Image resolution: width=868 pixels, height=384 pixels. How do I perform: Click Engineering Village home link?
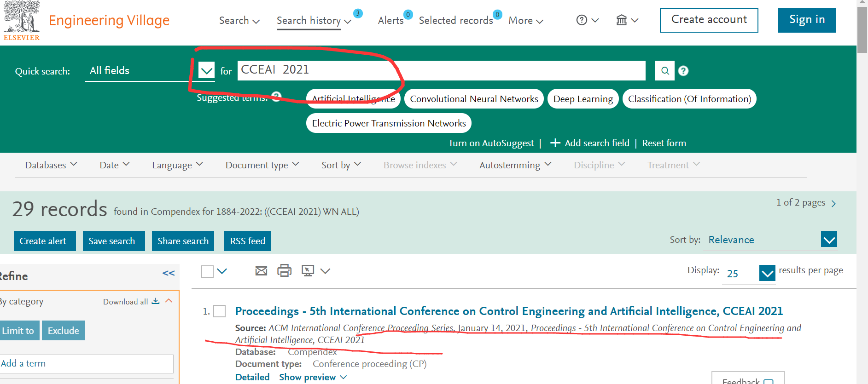coord(109,20)
